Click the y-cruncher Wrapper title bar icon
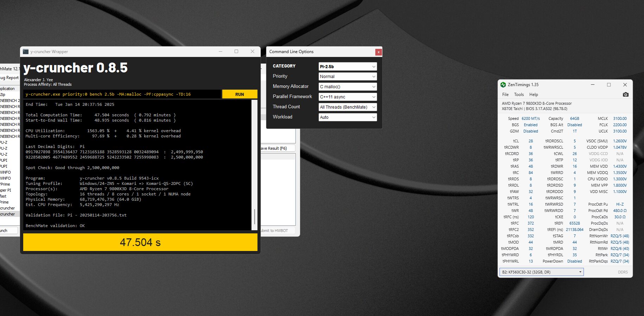644x316 pixels. coord(26,52)
